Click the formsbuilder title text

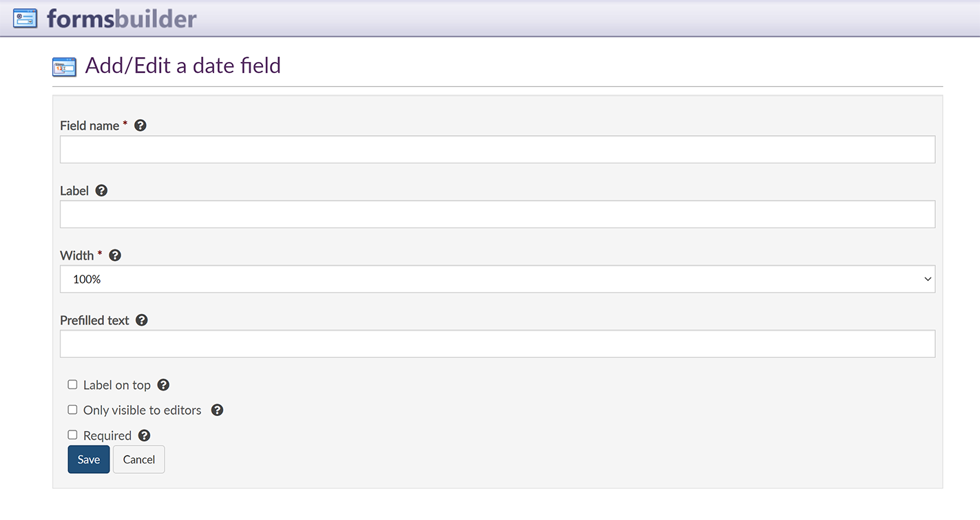point(122,19)
